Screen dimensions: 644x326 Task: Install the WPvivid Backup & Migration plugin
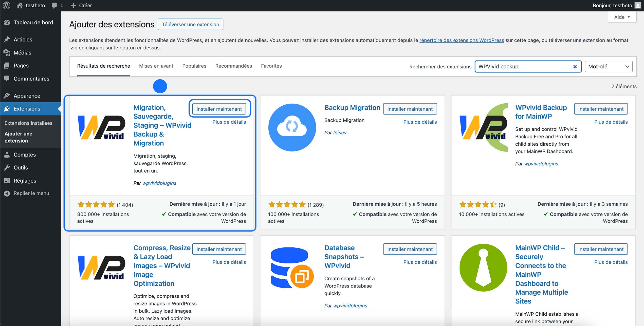219,109
